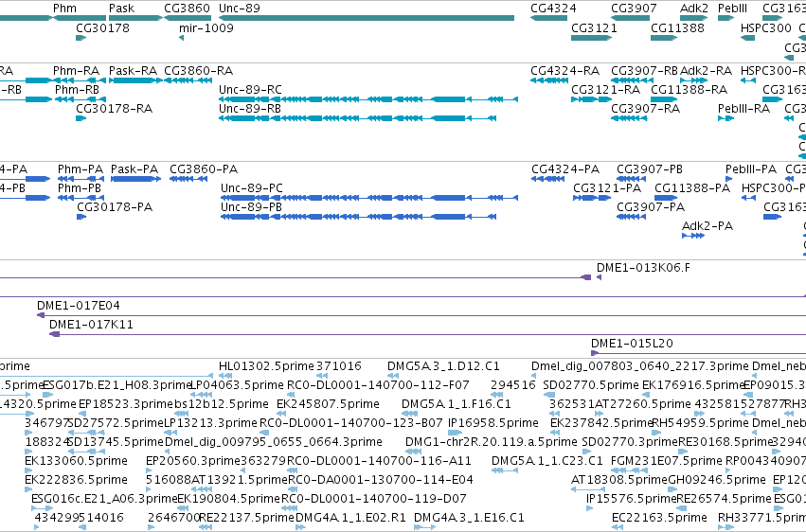Select the CG30178-RA transcript label
The height and width of the screenshot is (532, 806).
tap(114, 108)
